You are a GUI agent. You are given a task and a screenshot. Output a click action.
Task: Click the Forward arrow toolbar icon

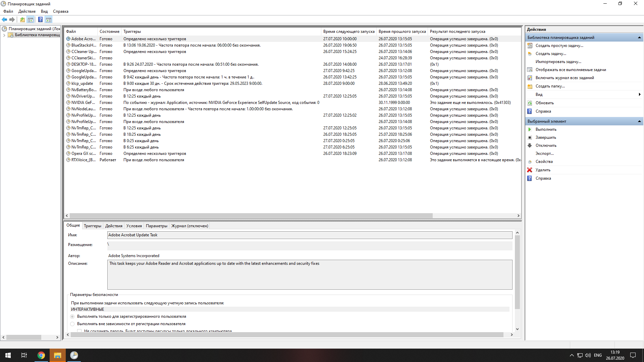pos(12,19)
